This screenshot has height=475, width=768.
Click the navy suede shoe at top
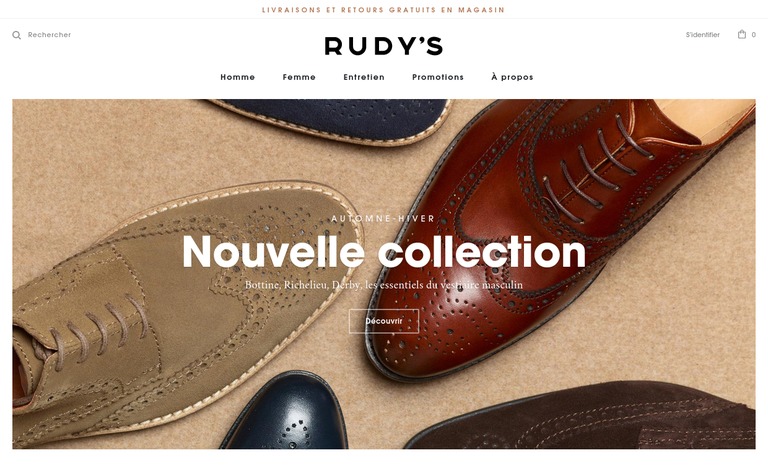click(333, 119)
